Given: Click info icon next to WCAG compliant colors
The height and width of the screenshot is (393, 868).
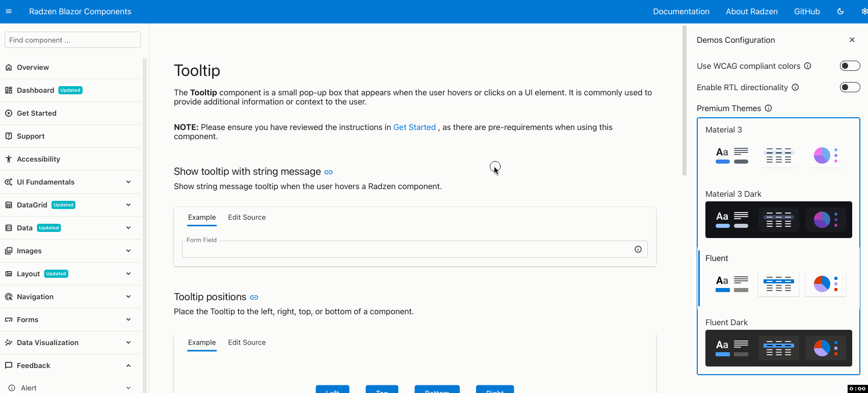Looking at the screenshot, I should 808,66.
